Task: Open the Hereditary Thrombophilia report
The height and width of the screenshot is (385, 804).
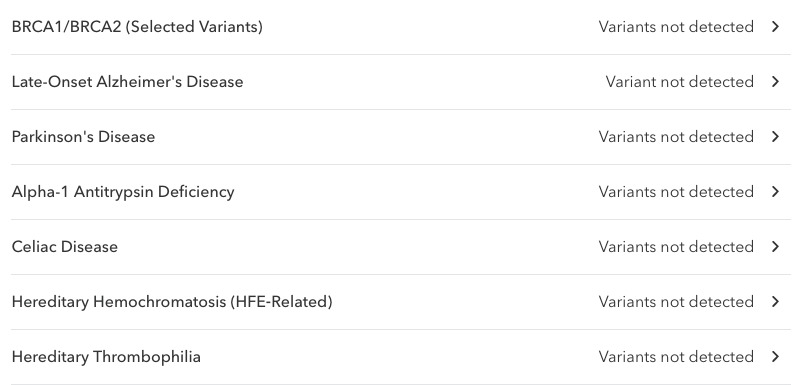Action: point(401,357)
